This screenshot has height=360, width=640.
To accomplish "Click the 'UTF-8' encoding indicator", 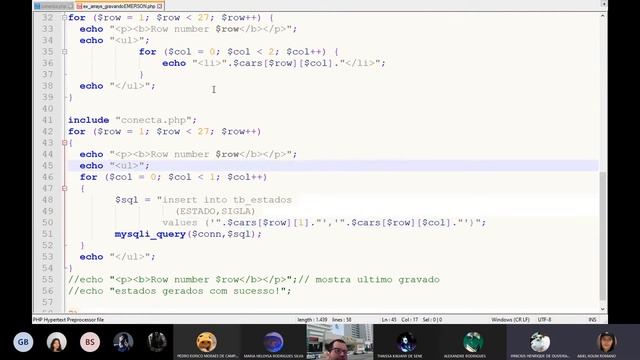I will coord(544,320).
